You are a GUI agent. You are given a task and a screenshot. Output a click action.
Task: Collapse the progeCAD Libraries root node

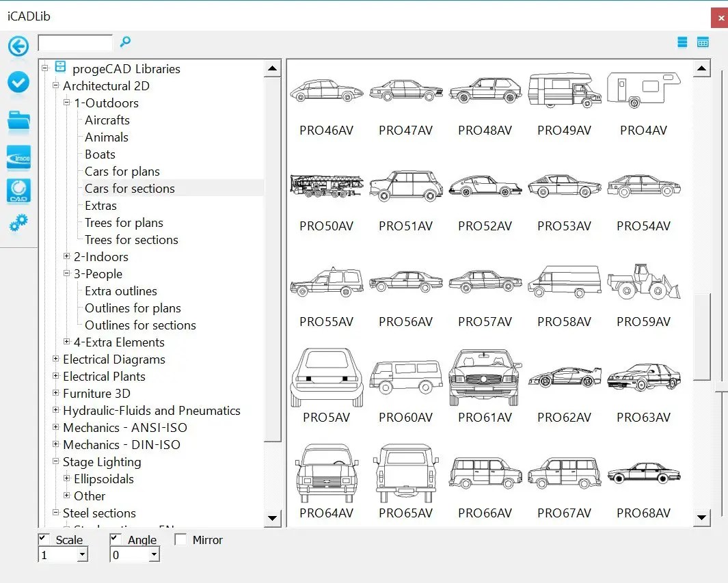45,68
